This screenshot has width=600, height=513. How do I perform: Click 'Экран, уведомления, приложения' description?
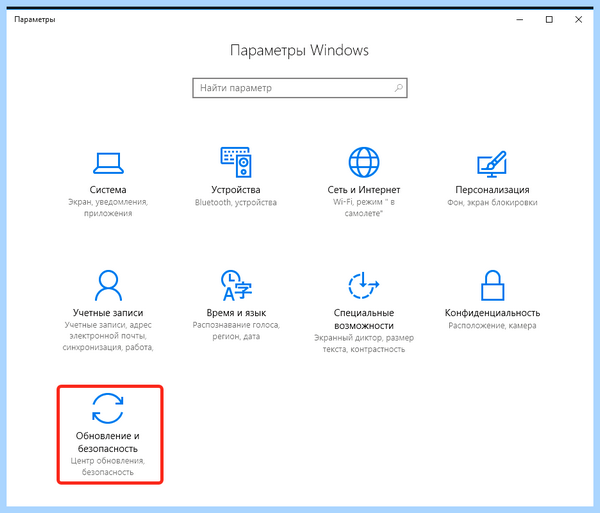pos(108,208)
